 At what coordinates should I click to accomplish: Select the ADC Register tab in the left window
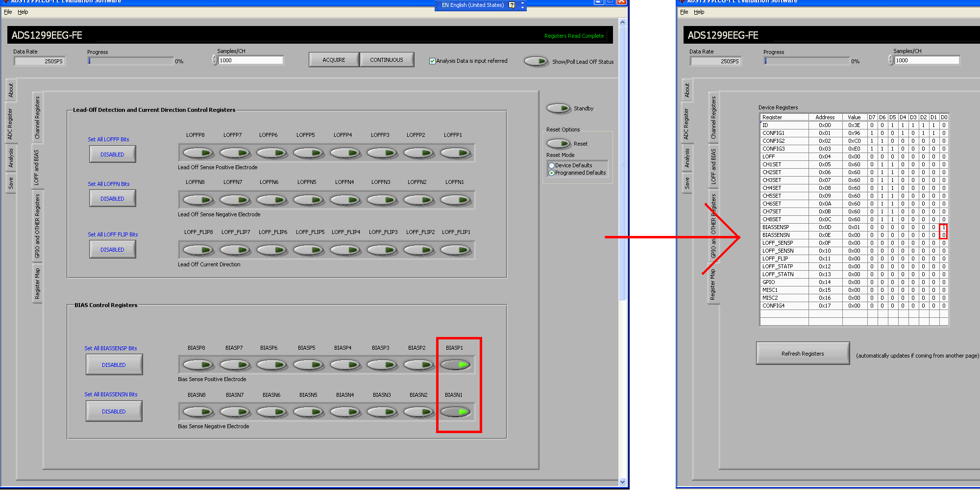[11, 124]
